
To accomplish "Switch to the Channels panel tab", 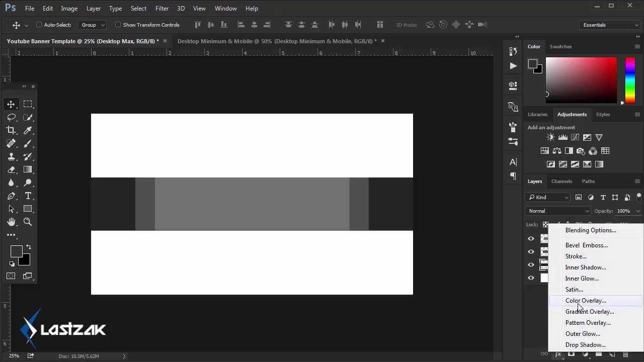I will tap(561, 181).
